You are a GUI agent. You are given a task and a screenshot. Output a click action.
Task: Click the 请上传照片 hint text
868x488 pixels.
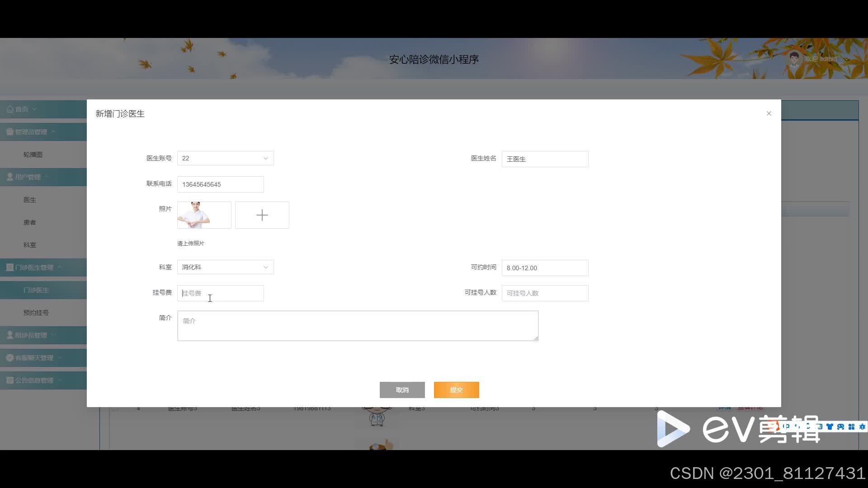[191, 244]
